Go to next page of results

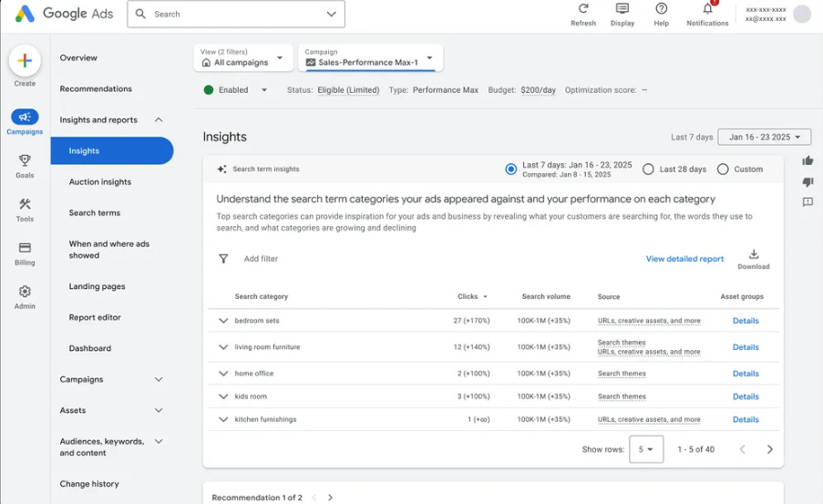tap(769, 449)
